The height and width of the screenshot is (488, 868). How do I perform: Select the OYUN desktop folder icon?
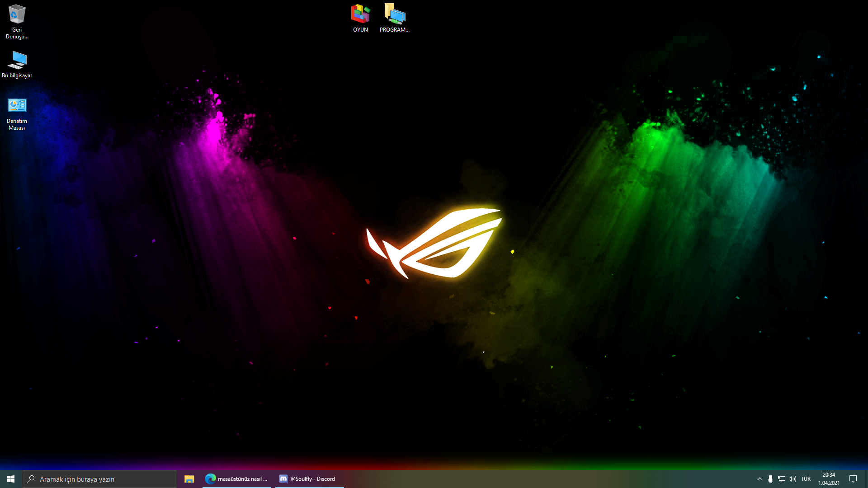coord(360,18)
